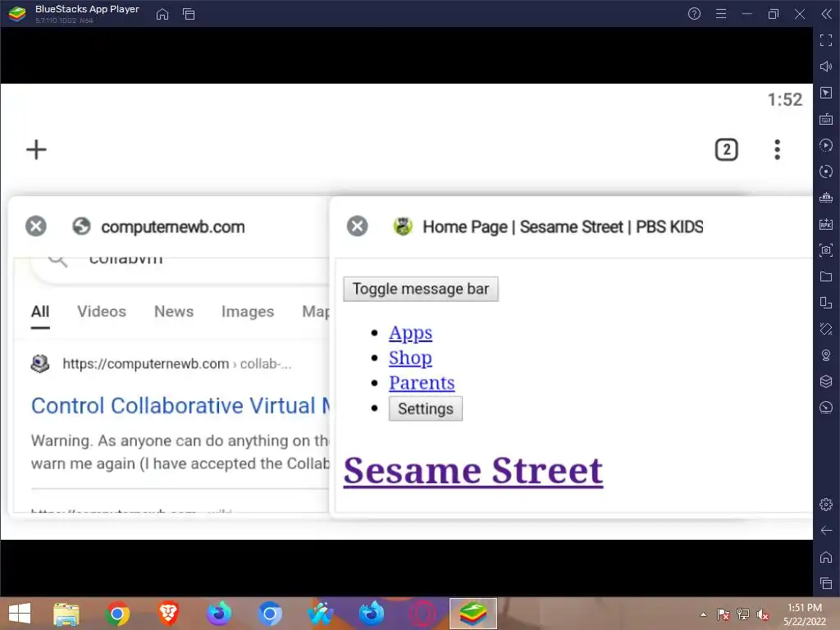
Task: Go to Android home from the sidebar
Action: click(x=826, y=557)
